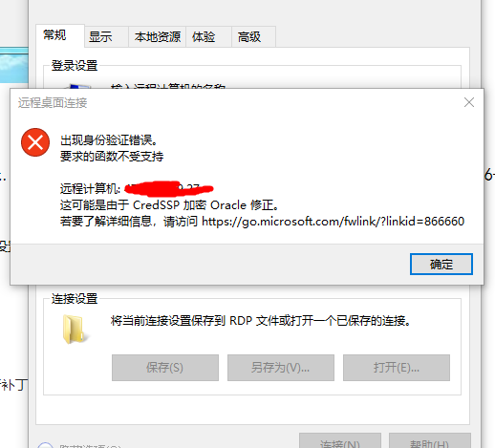The width and height of the screenshot is (495, 448).
Task: Click the go.microsoft.com fwlink URL text
Action: 334,221
